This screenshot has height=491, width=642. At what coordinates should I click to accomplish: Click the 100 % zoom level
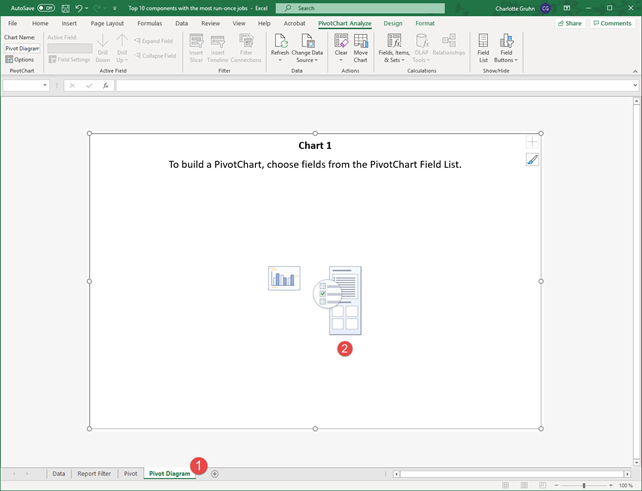626,485
